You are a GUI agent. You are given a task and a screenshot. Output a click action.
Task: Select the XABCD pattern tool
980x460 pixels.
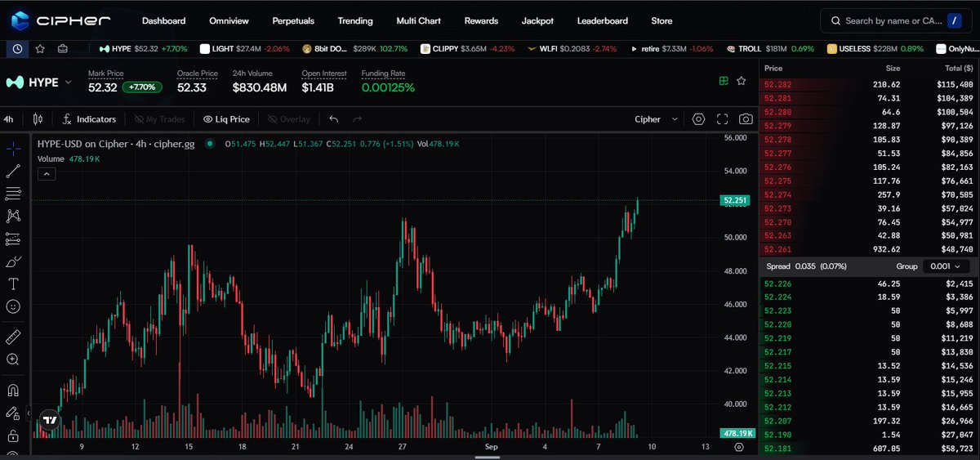(13, 216)
